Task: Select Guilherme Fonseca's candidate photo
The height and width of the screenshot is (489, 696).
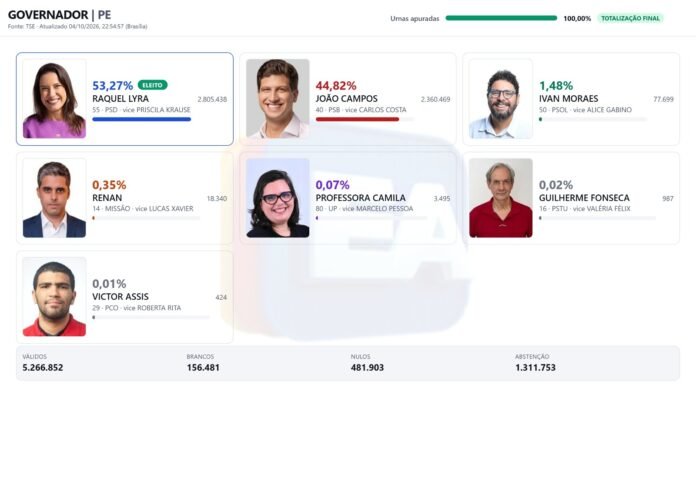Action: pos(501,198)
